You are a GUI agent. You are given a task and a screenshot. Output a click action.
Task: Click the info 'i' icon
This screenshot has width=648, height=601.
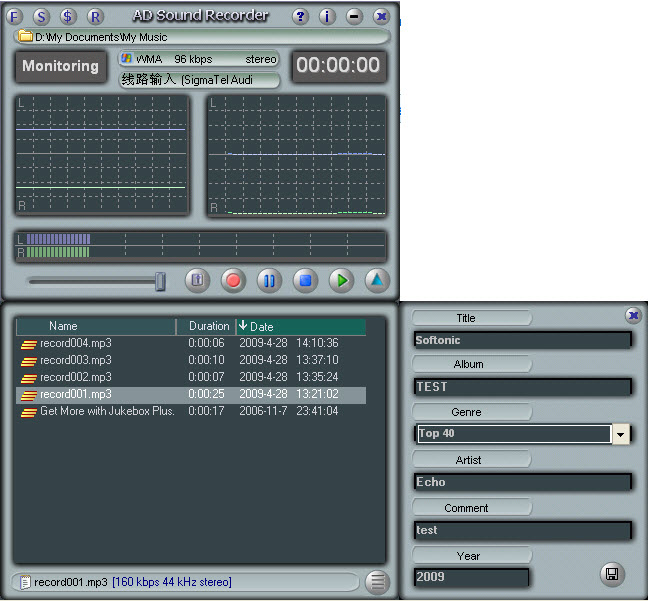327,16
